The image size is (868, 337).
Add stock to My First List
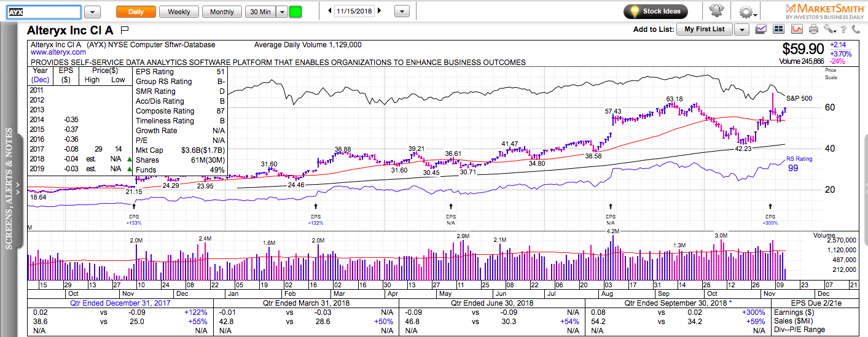click(705, 29)
